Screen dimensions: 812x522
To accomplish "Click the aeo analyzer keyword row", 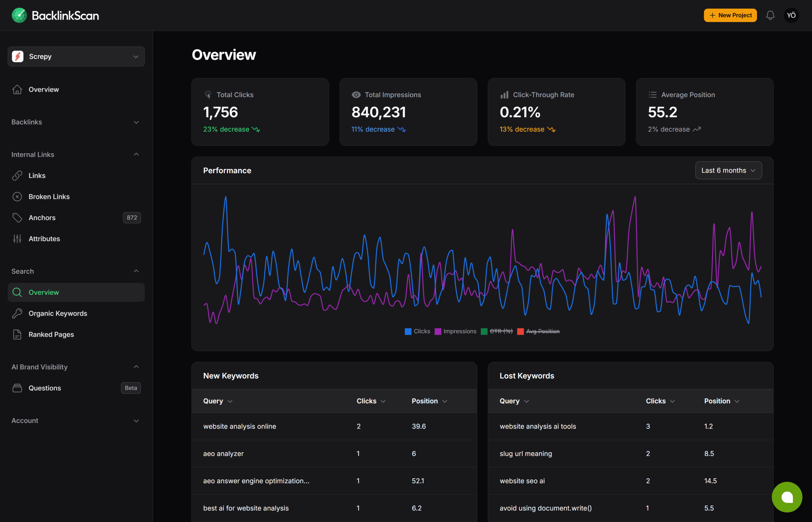I will pos(334,453).
